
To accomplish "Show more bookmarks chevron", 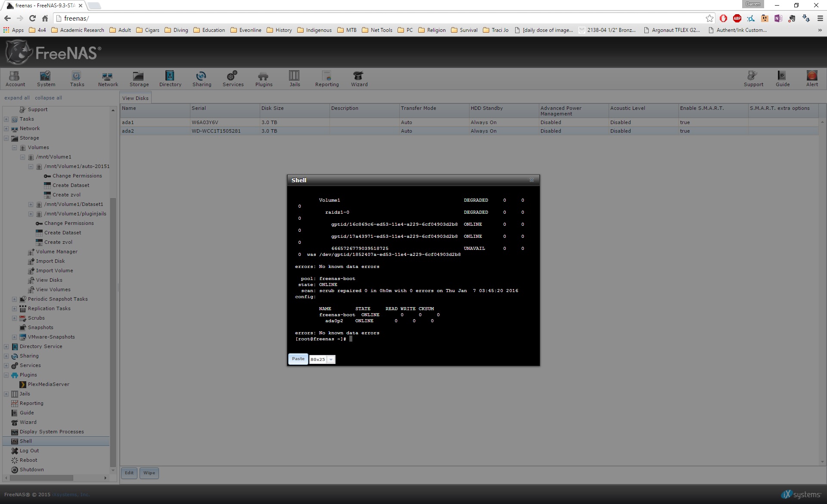I will 820,30.
